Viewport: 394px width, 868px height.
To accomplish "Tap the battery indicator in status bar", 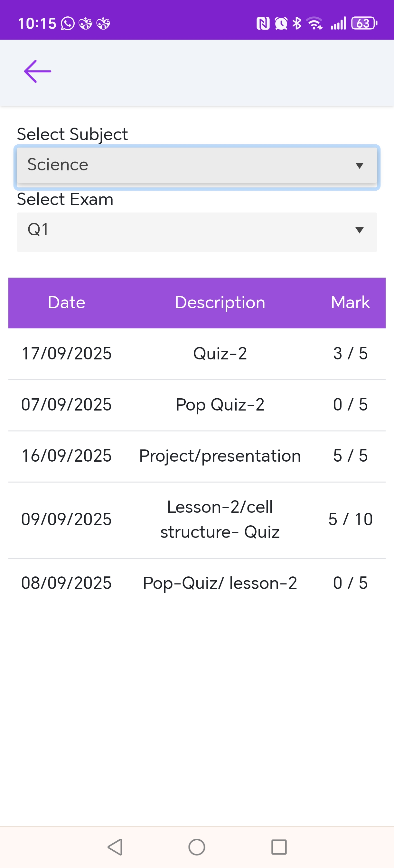I will 364,23.
